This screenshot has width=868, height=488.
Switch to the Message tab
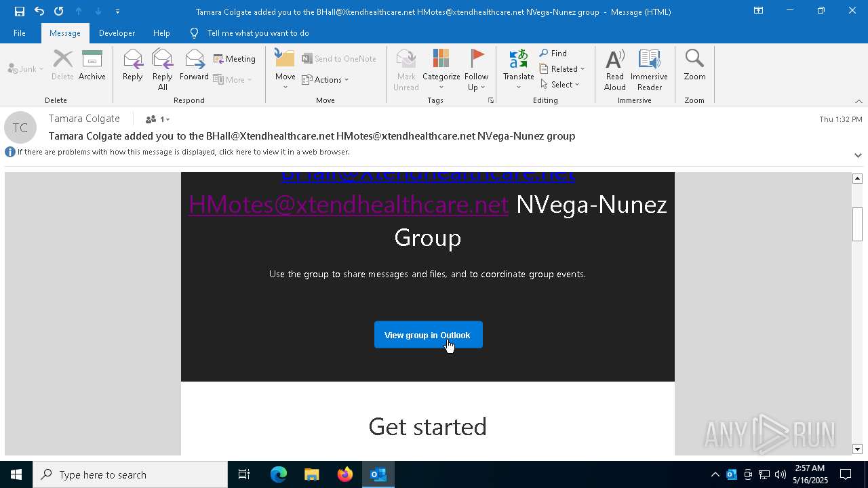[65, 33]
